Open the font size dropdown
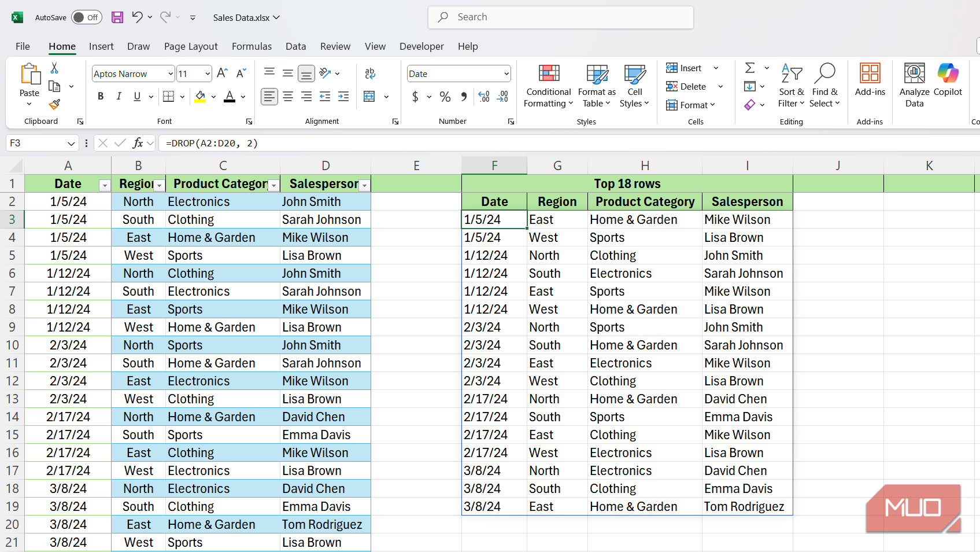Image resolution: width=980 pixels, height=552 pixels. [208, 74]
